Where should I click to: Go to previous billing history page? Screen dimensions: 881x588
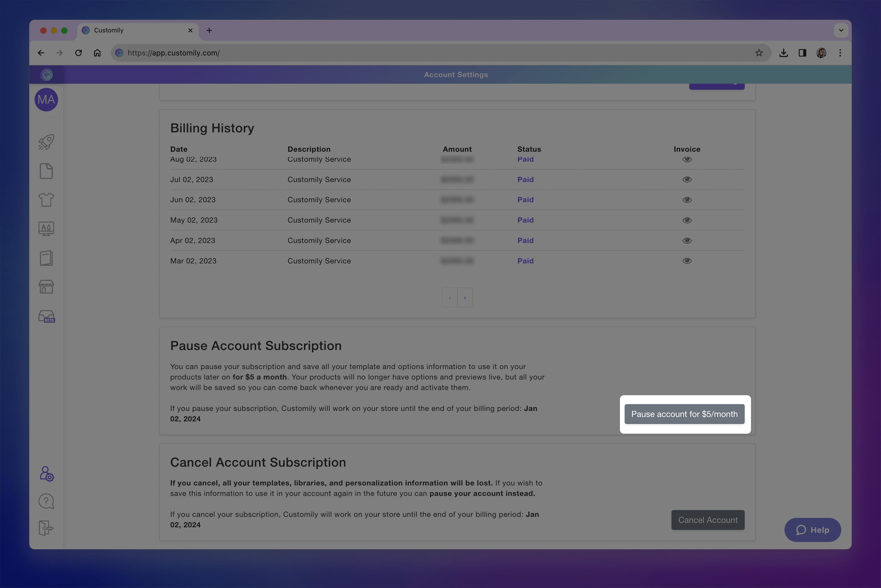(x=450, y=298)
